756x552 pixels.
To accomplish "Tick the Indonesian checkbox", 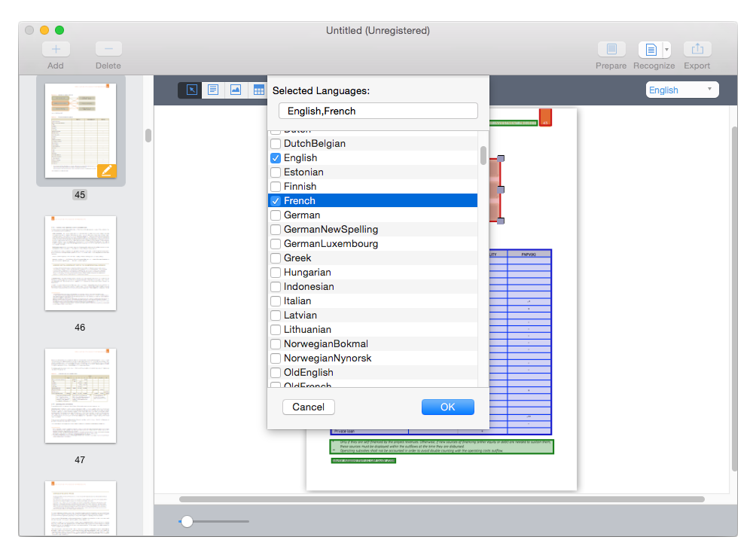I will click(276, 287).
